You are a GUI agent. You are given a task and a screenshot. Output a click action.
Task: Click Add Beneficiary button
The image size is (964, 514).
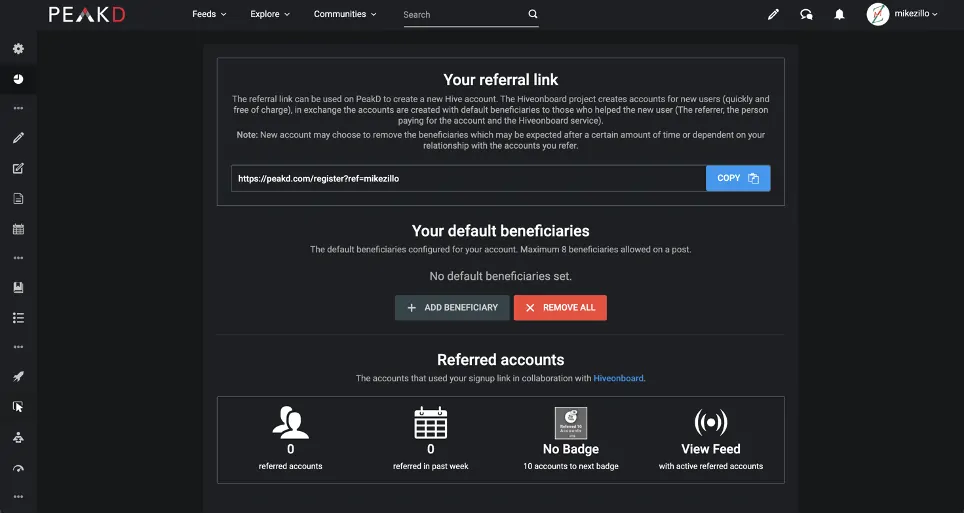pyautogui.click(x=452, y=307)
